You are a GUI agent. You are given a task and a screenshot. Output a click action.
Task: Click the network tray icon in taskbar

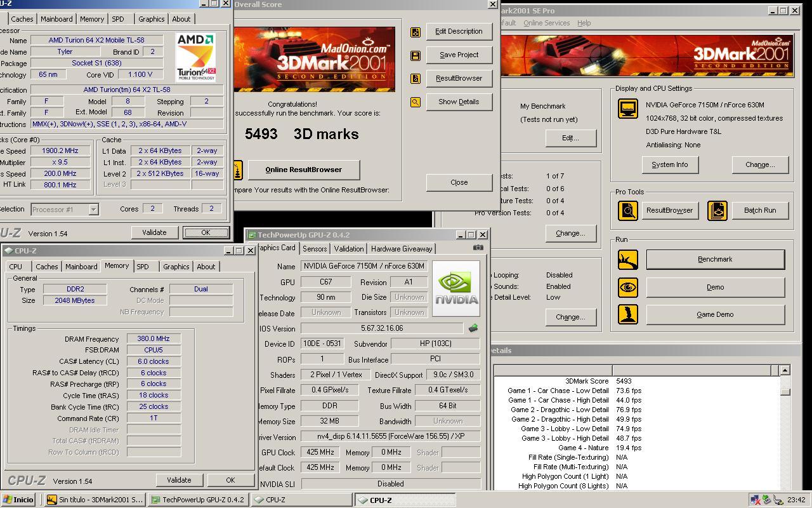click(756, 500)
